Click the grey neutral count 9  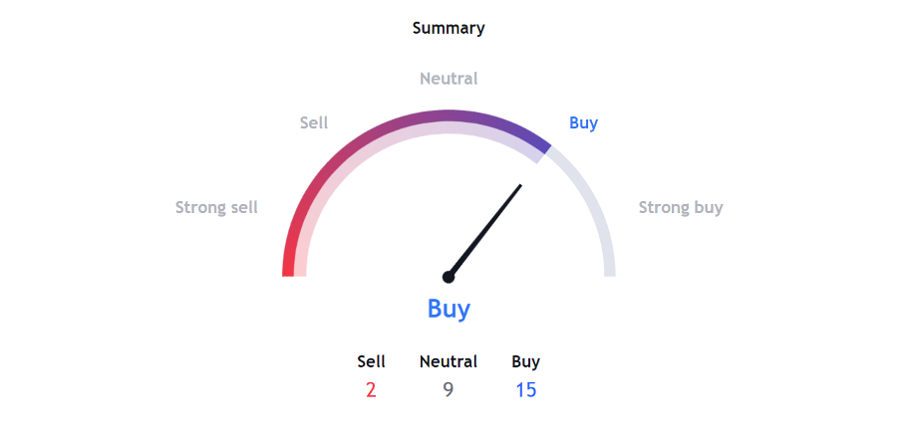pos(449,390)
